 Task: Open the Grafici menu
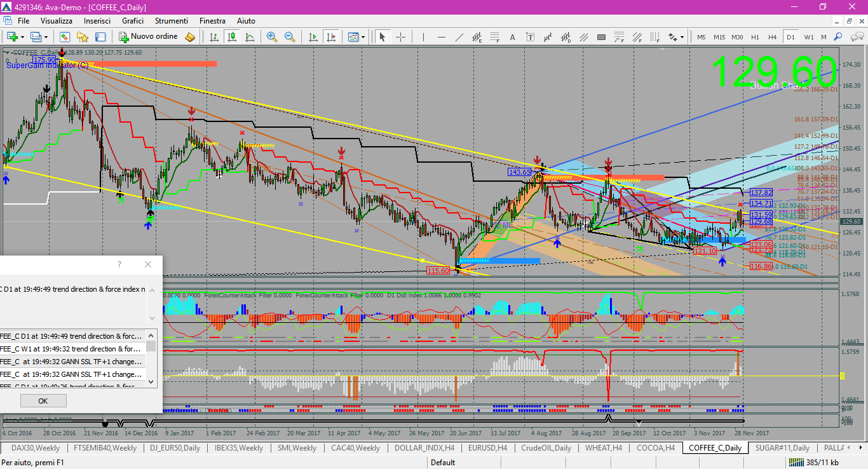(133, 21)
